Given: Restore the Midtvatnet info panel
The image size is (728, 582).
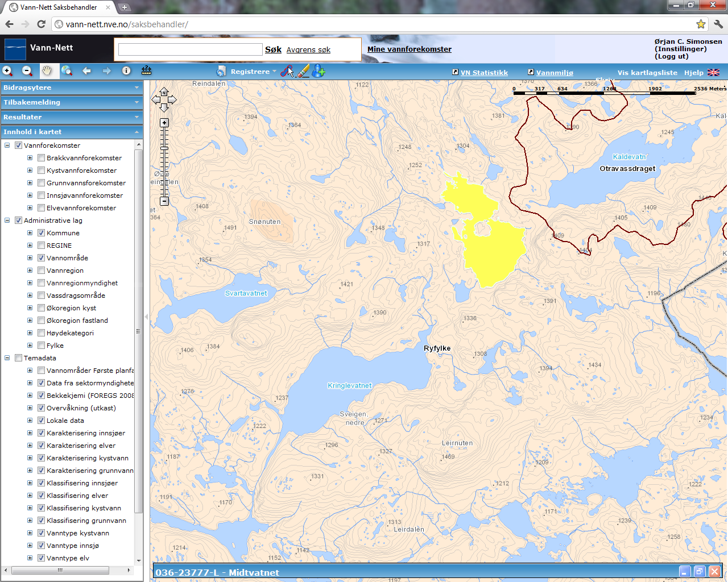Looking at the screenshot, I should (700, 572).
